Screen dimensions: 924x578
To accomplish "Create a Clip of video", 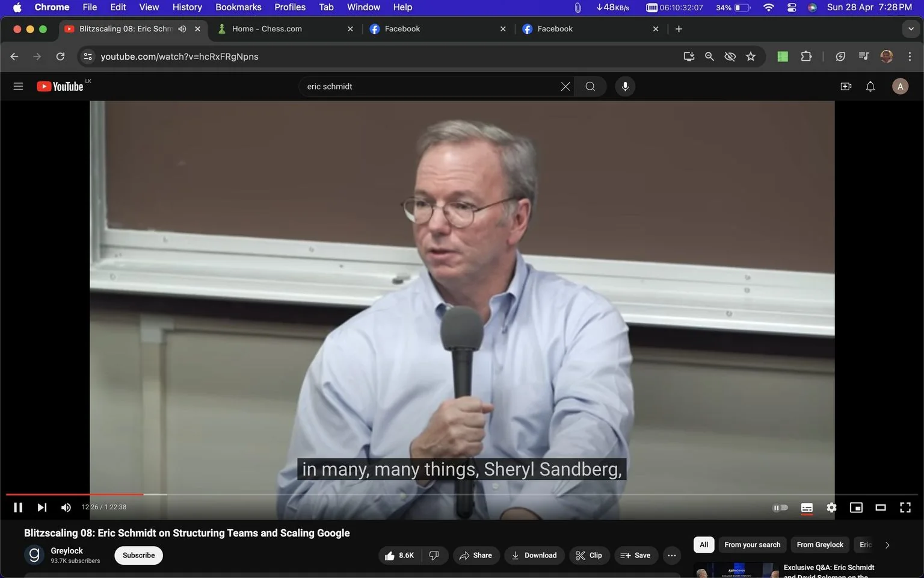I will click(x=589, y=555).
